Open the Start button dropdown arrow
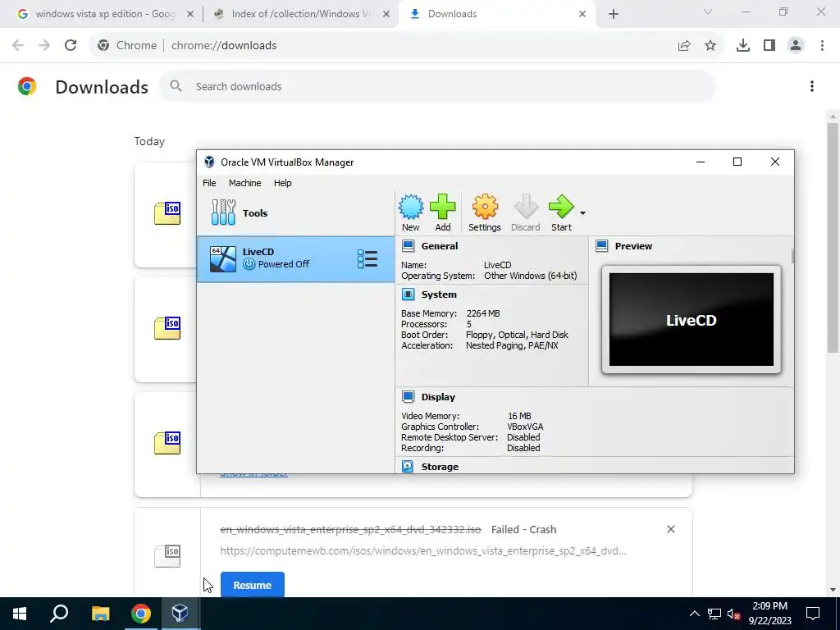840x630 pixels. pos(582,212)
